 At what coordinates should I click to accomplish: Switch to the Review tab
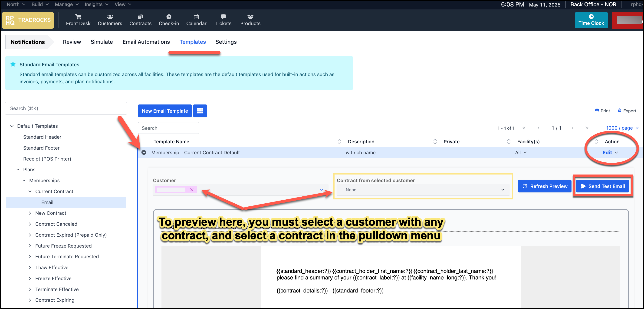72,42
